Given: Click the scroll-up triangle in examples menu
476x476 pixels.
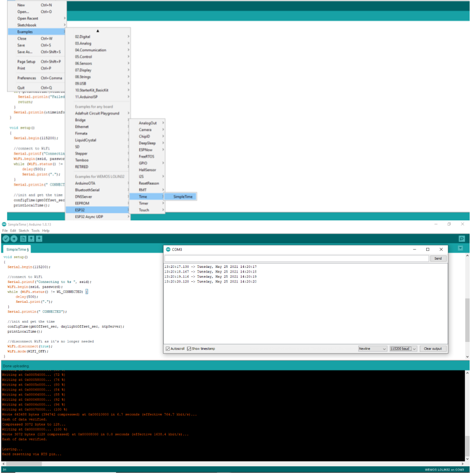Looking at the screenshot, I should pos(98,31).
